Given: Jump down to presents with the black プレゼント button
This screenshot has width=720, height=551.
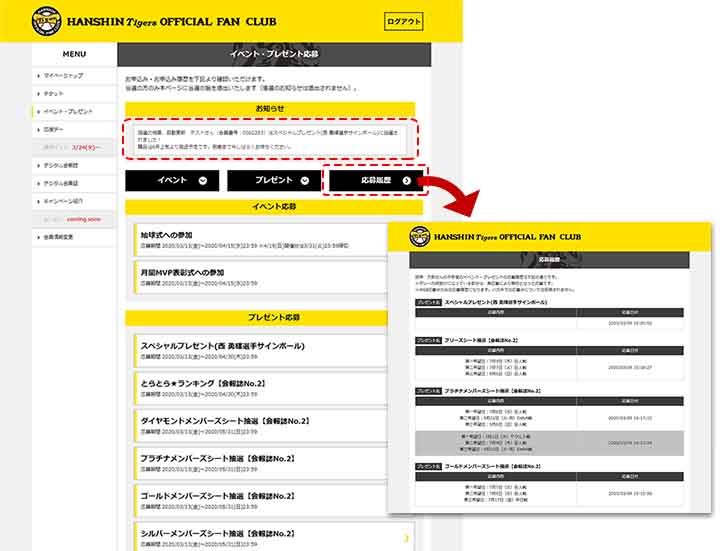Looking at the screenshot, I should click(x=274, y=180).
